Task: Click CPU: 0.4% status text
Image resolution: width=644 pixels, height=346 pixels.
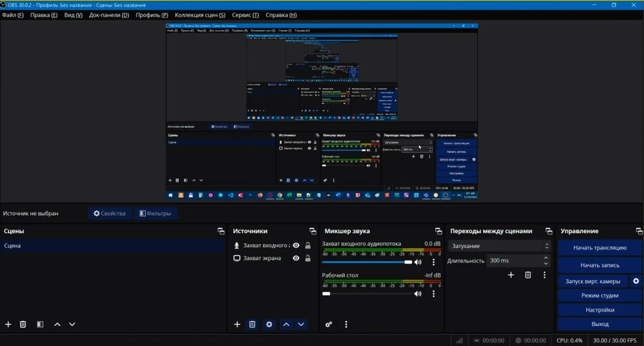Action: coord(569,340)
